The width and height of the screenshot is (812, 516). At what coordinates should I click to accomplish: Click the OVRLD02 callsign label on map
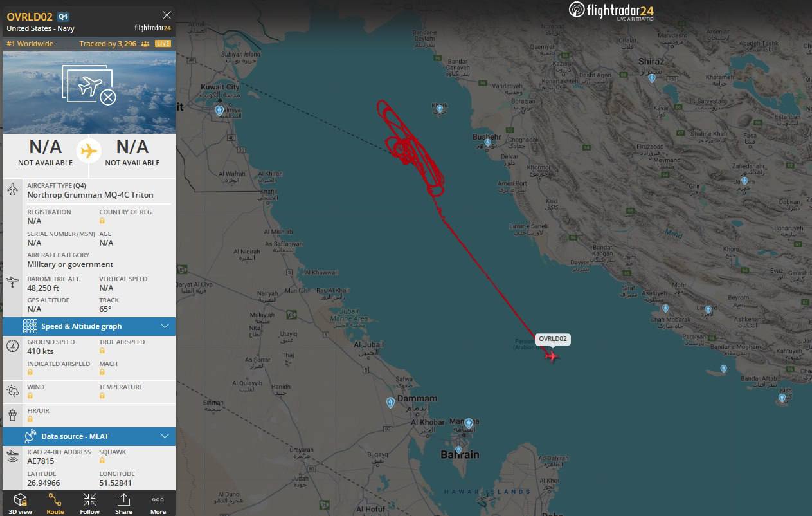point(553,339)
